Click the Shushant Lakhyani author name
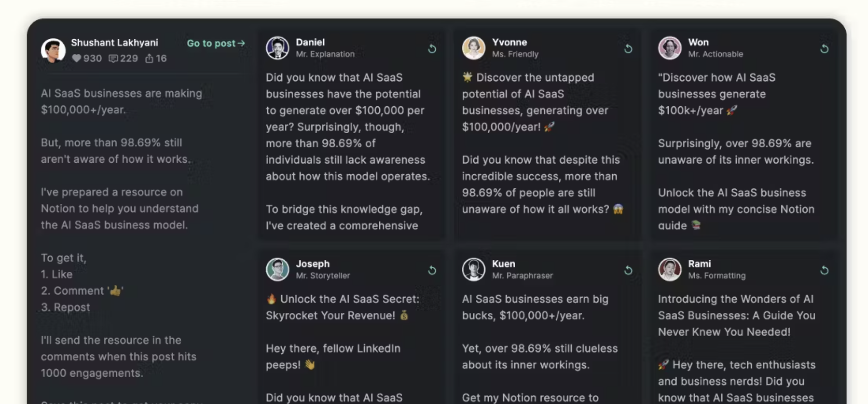Image resolution: width=868 pixels, height=404 pixels. coord(114,42)
